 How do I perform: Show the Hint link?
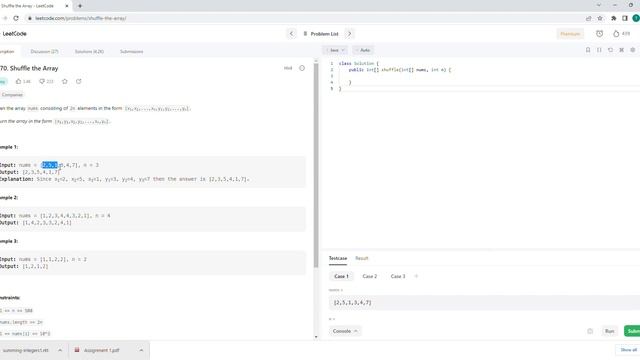pos(288,68)
